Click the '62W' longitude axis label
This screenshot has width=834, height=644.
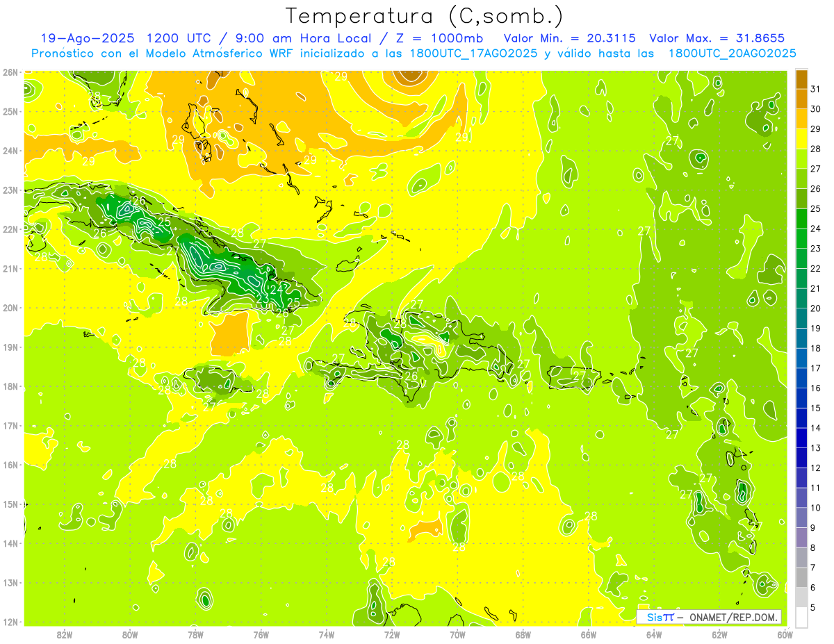coord(719,634)
